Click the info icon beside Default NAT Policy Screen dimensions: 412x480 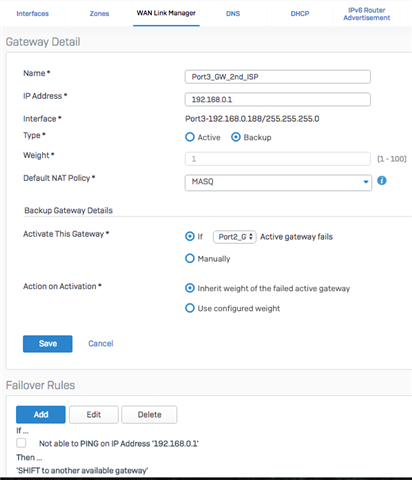382,181
